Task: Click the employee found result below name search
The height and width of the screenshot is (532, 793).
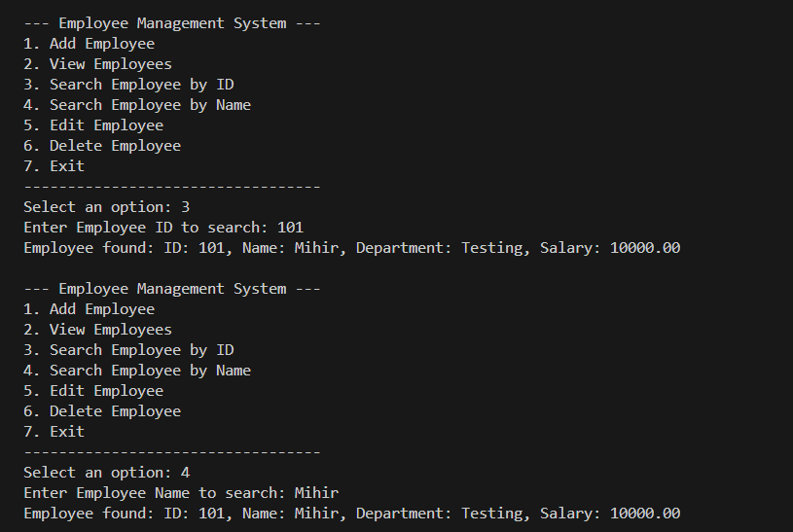Action: [x=351, y=514]
